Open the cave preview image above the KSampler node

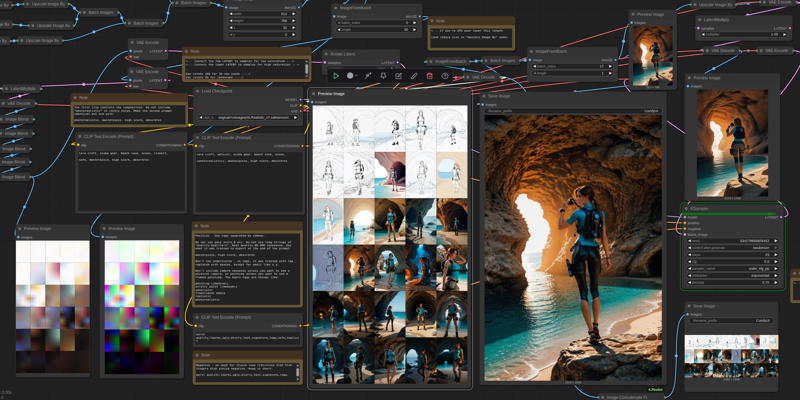pyautogui.click(x=732, y=143)
